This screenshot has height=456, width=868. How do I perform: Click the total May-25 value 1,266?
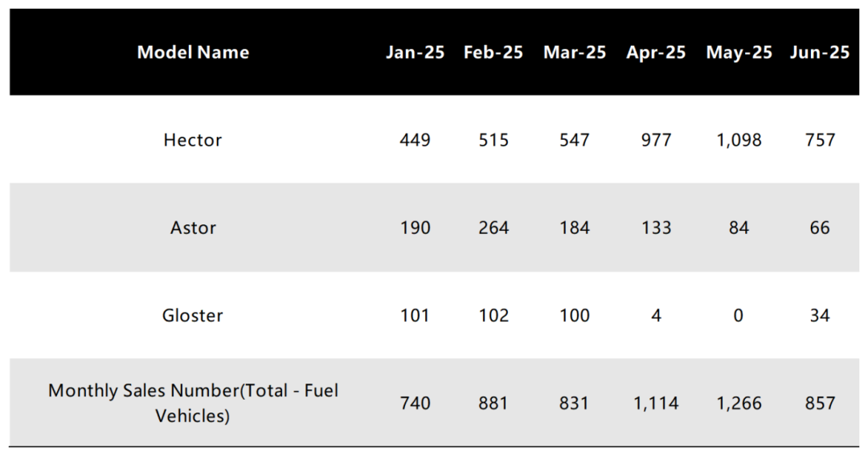click(x=739, y=403)
